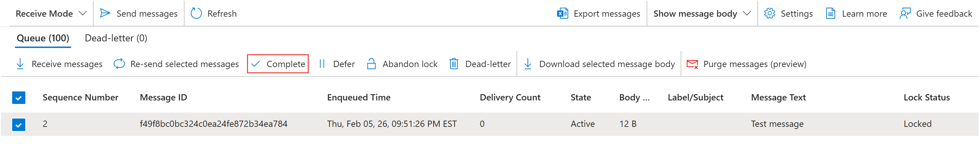This screenshot has width=980, height=155.
Task: Expand the Receive Mode dropdown
Action: [51, 13]
